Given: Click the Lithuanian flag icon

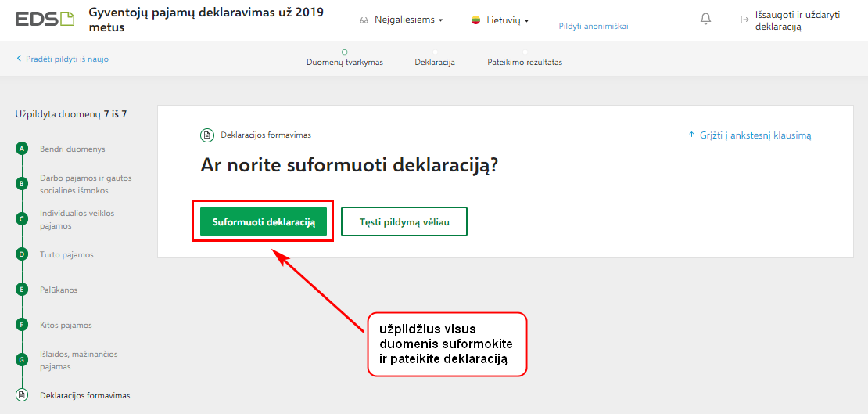Looking at the screenshot, I should click(x=475, y=20).
